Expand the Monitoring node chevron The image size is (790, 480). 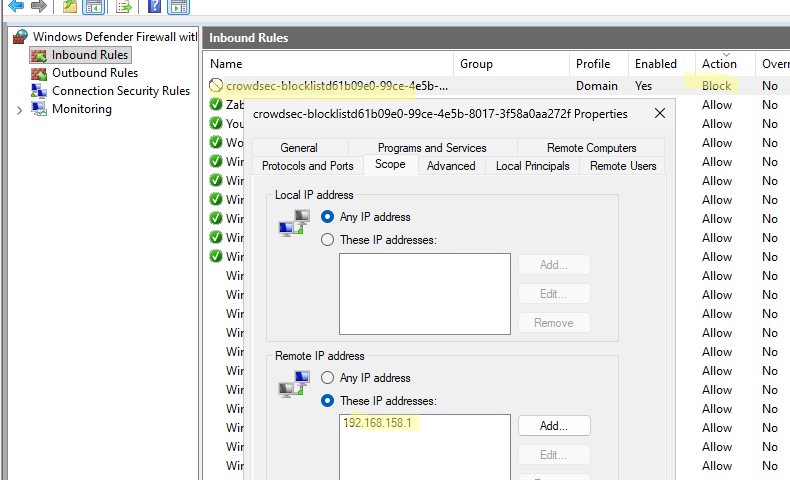click(x=19, y=110)
